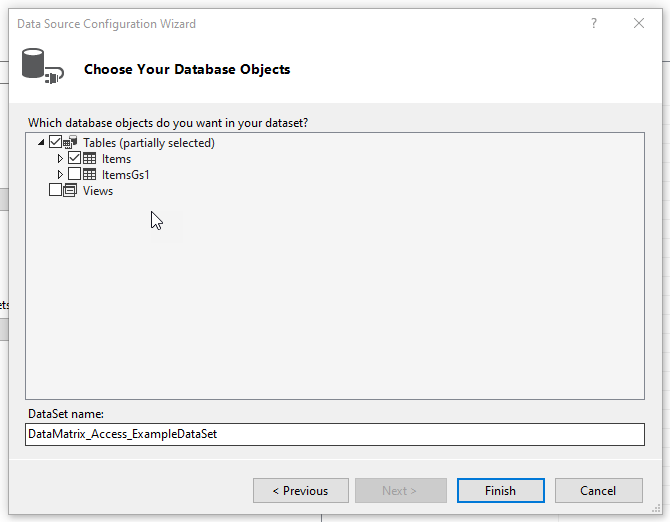Viewport: 670px width, 522px height.
Task: Click the Items table grid icon
Action: pyautogui.click(x=89, y=158)
